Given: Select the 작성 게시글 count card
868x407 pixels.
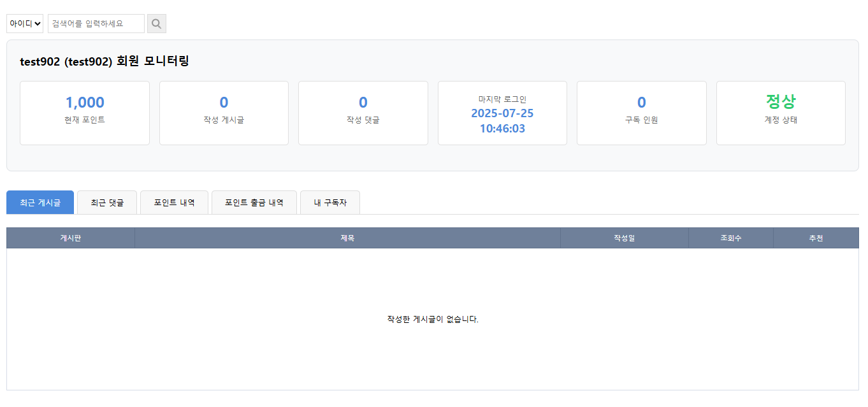Looking at the screenshot, I should [x=224, y=113].
